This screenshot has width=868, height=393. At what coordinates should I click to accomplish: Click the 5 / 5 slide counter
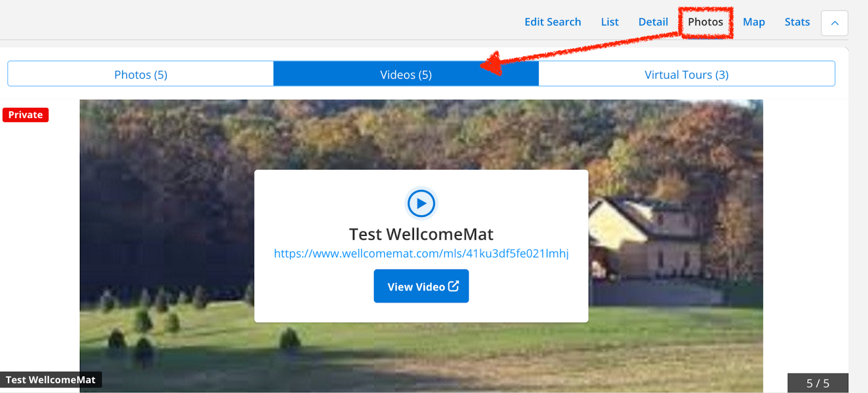pyautogui.click(x=818, y=383)
